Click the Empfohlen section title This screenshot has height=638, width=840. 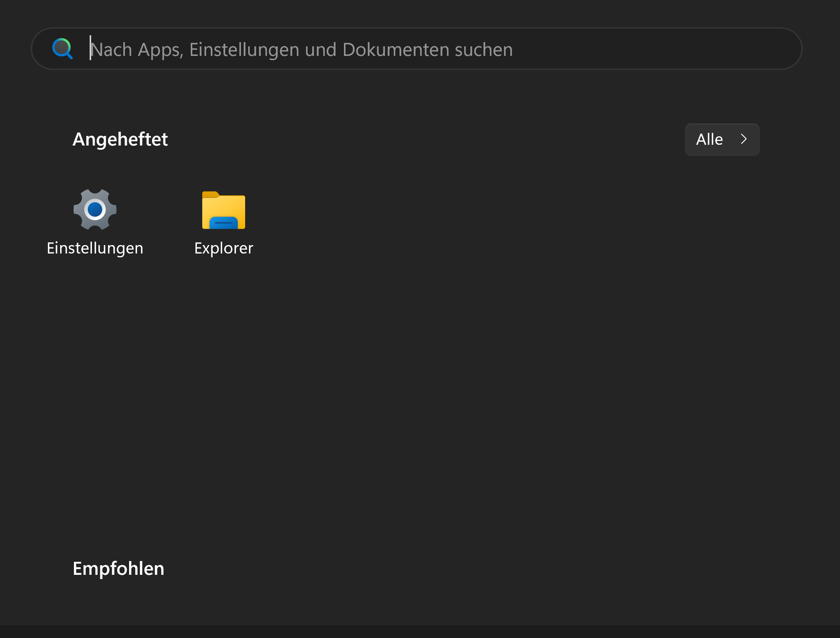point(118,568)
